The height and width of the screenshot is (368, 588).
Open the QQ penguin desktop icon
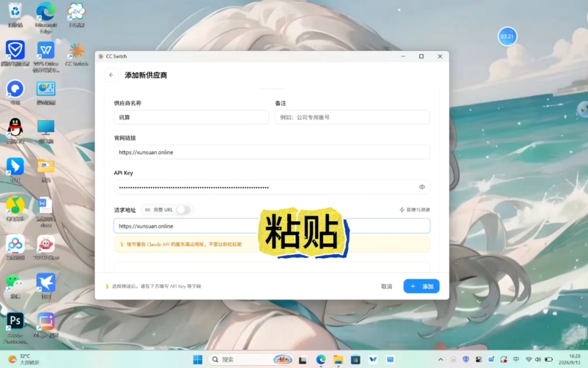click(x=15, y=131)
